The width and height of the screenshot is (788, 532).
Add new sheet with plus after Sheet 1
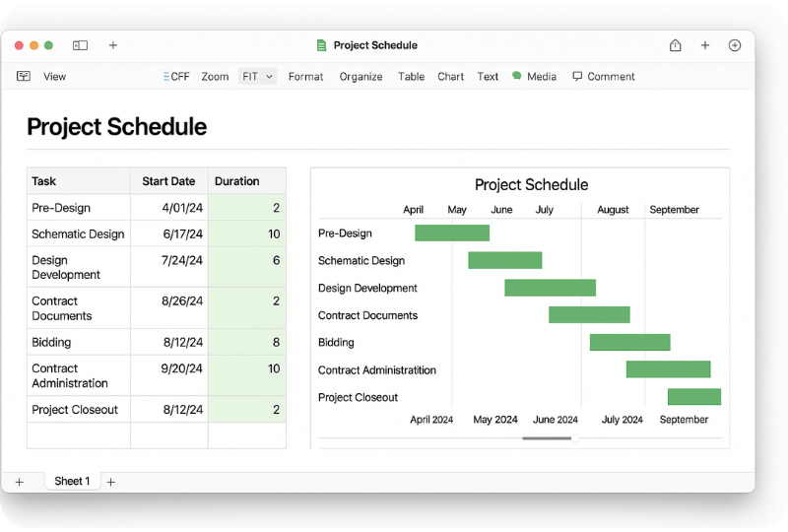[111, 482]
